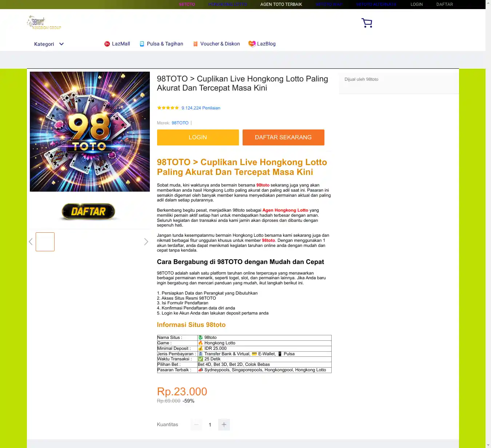The height and width of the screenshot is (448, 491).
Task: Select the Pulsa & Tagihan phone icon
Action: coord(142,44)
